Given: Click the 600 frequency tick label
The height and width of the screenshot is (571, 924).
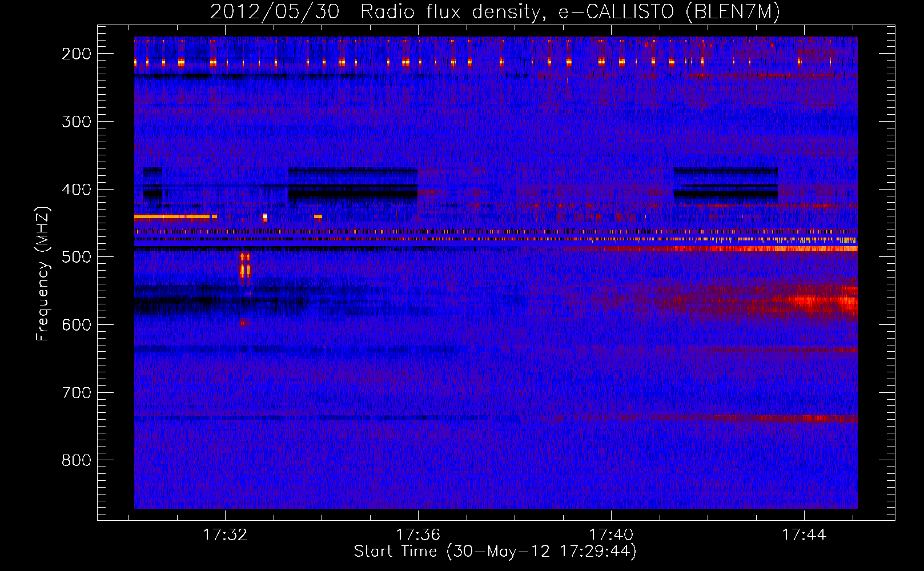Looking at the screenshot, I should coord(77,325).
